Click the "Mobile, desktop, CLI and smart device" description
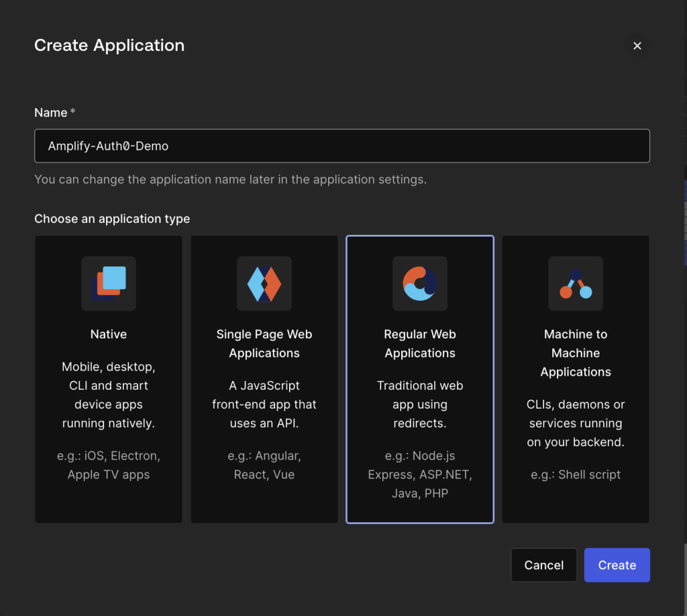Screen dimensions: 687x616 pyautogui.click(x=109, y=395)
